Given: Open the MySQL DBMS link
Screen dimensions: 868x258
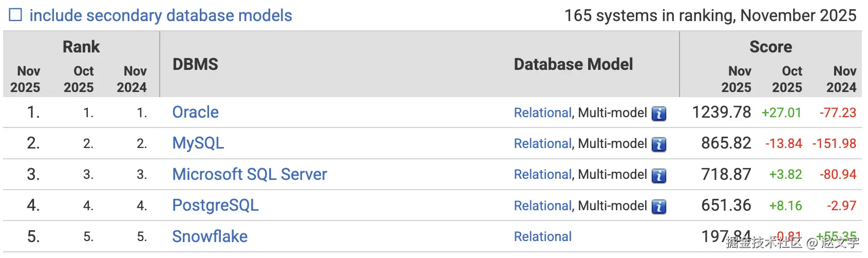Looking at the screenshot, I should pos(198,143).
